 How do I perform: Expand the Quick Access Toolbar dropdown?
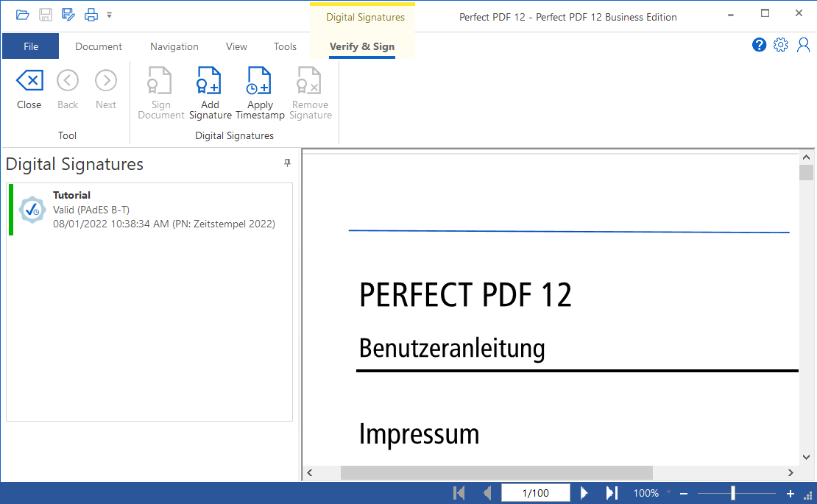tap(110, 15)
